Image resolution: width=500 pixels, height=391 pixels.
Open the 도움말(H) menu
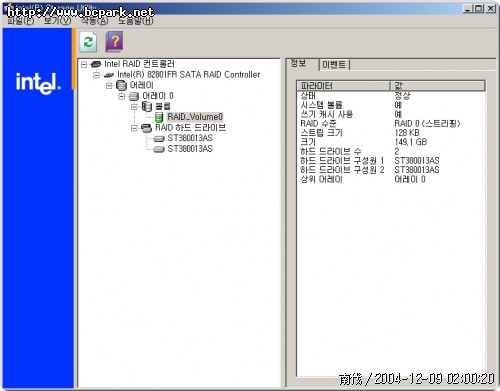click(135, 21)
